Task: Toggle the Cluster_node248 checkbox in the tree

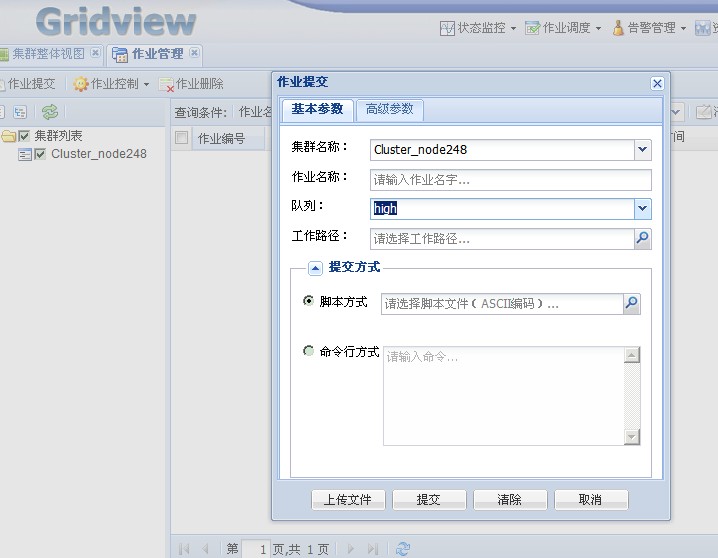Action: [40, 154]
